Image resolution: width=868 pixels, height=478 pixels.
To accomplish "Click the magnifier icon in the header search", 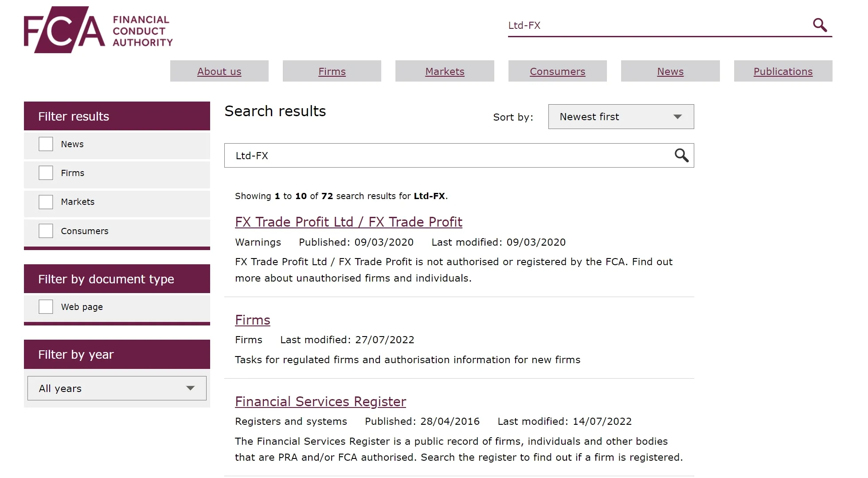I will tap(820, 25).
